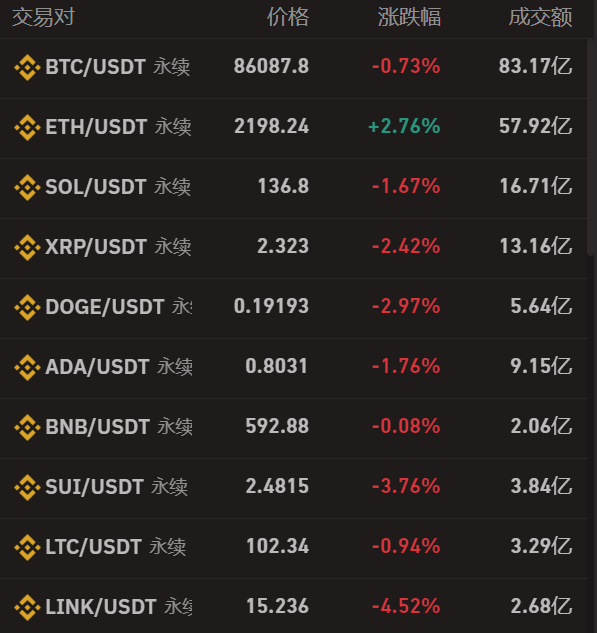Image resolution: width=597 pixels, height=633 pixels.
Task: Sort by the 成交额 column header
Action: [540, 17]
